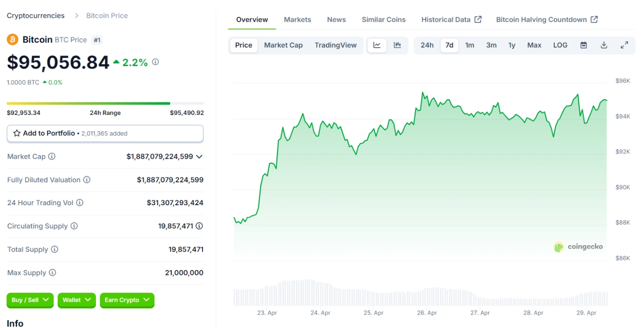
Task: Set chart range to Max
Action: [x=534, y=45]
